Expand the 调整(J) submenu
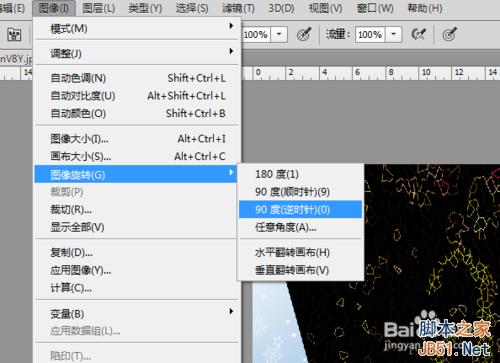500x363 pixels. tap(137, 53)
